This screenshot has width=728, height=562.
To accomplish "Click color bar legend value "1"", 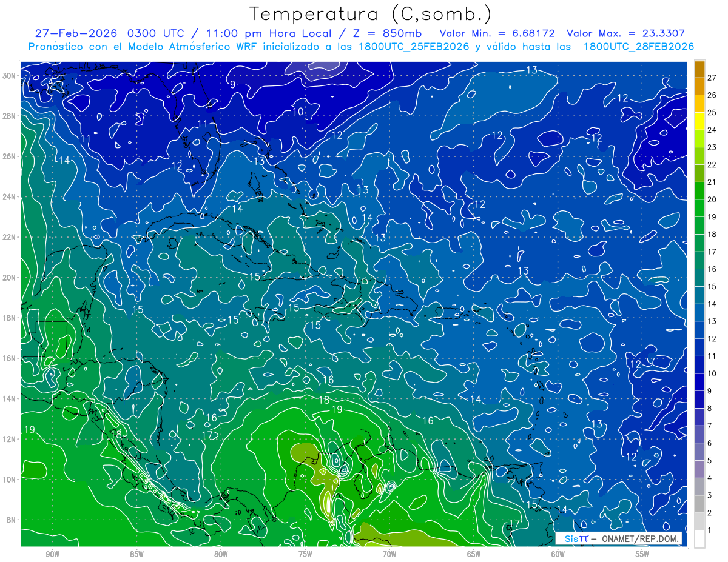I will (x=709, y=530).
